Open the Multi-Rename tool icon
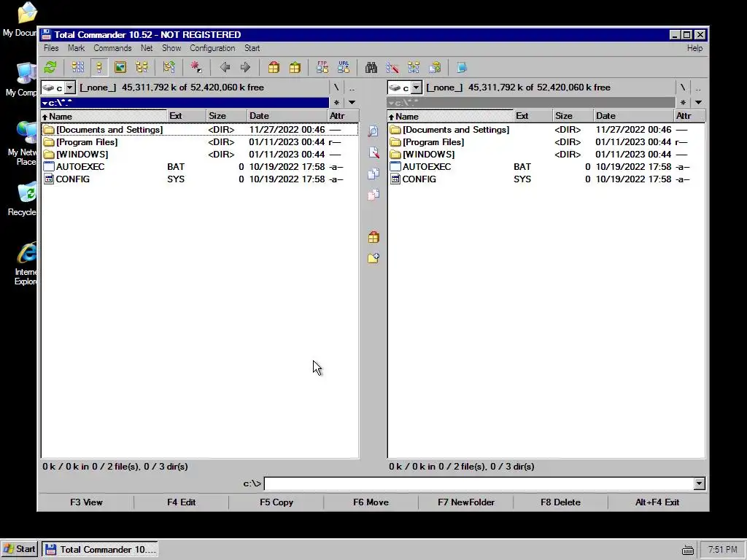 coord(392,67)
